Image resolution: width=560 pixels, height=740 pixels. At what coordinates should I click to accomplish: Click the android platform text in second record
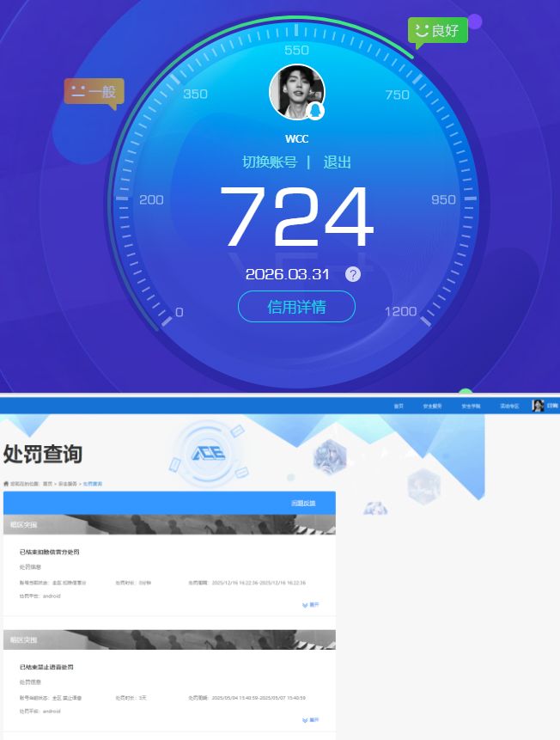52,711
